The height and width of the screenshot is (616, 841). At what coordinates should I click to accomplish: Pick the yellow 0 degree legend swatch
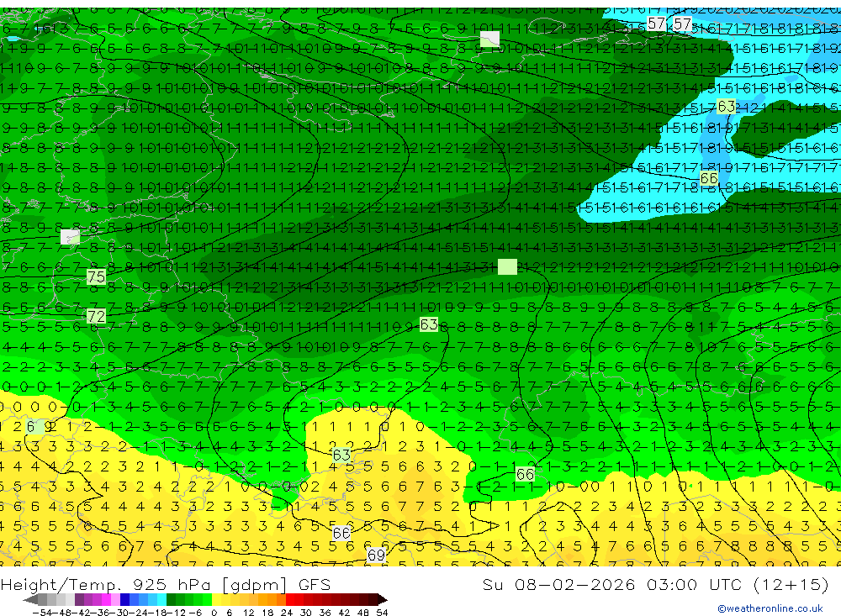(217, 599)
